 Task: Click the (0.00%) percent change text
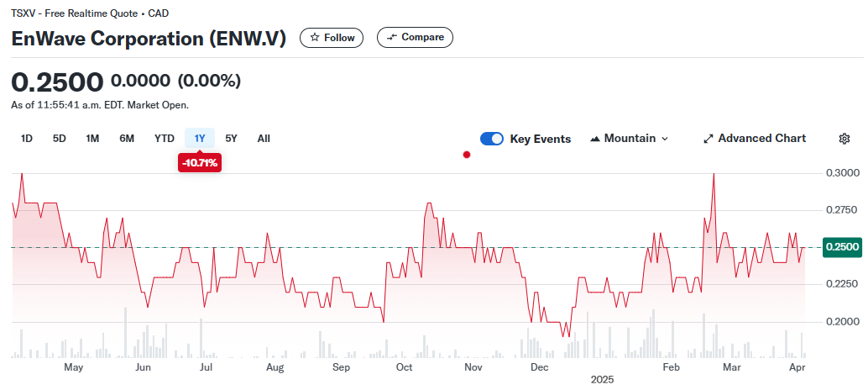[x=209, y=81]
